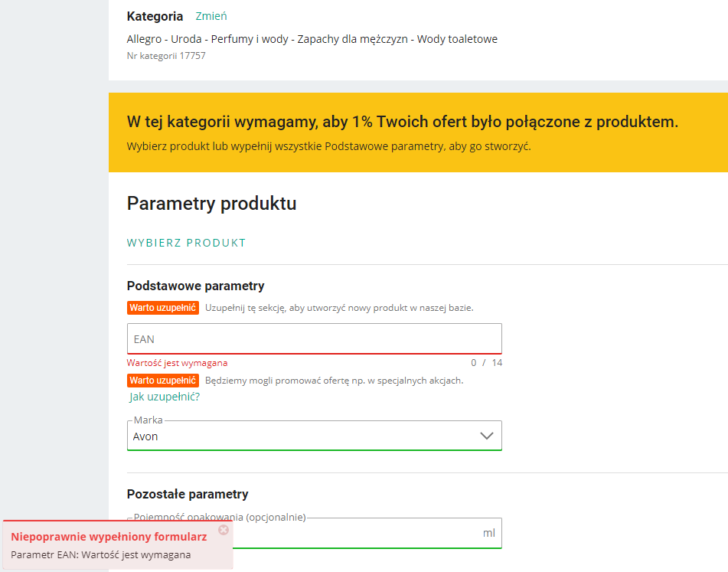728x572 pixels.
Task: Click the Zmień category link
Action: (211, 16)
